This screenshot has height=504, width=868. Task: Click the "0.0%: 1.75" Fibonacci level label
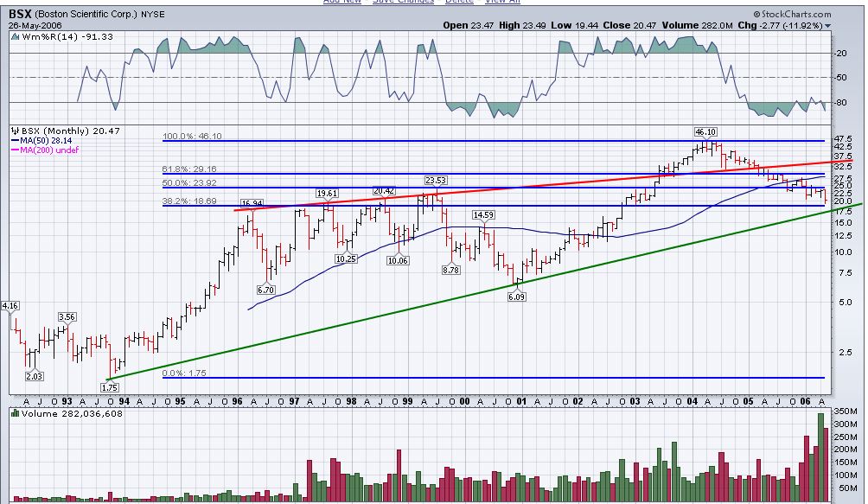(184, 373)
